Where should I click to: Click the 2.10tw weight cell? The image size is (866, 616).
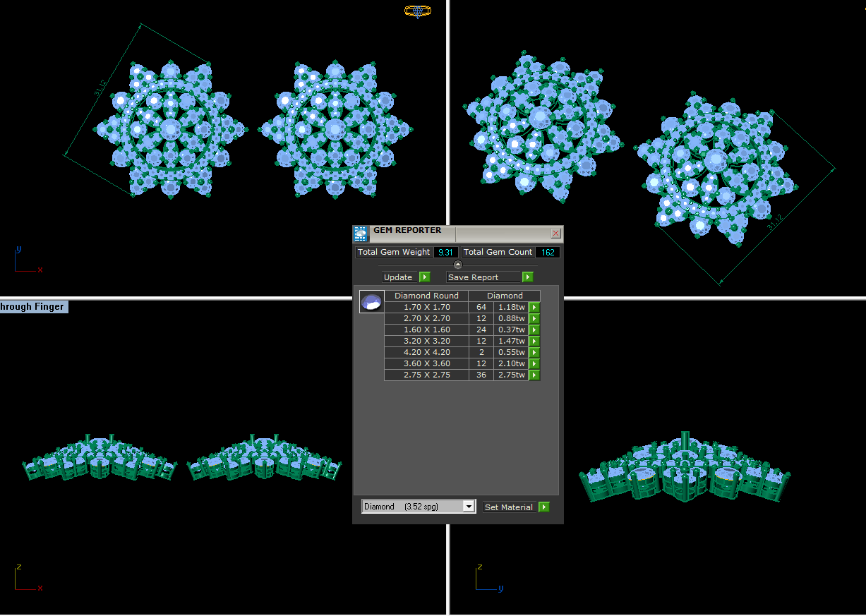pos(511,363)
